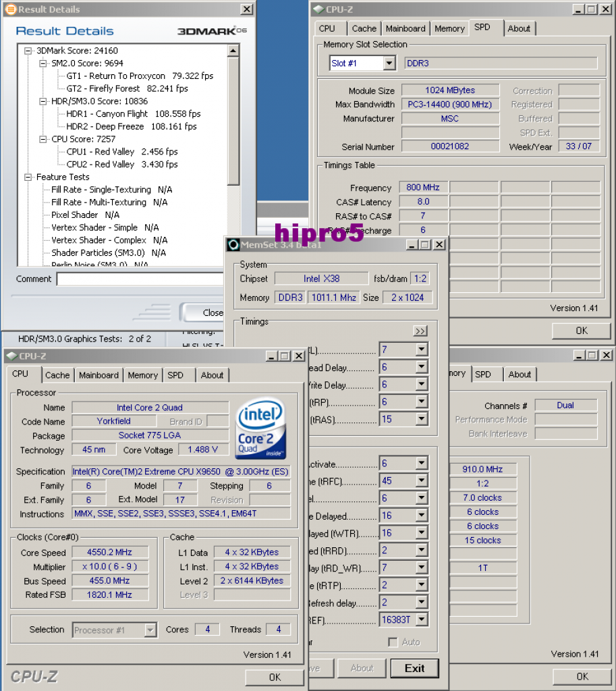This screenshot has height=691, width=616.
Task: Open About tab in bottom-right CPU-Z window
Action: tap(520, 374)
